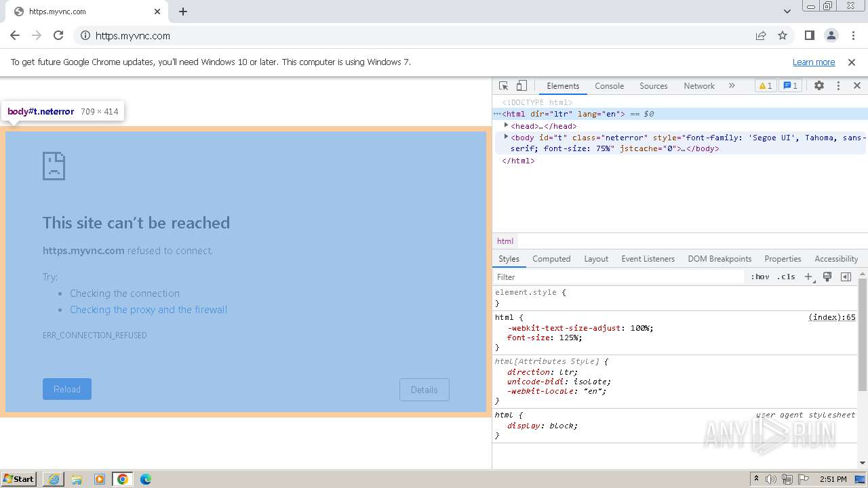Open the Accessibility pane tab
Screen dimensions: 868x488
836,259
